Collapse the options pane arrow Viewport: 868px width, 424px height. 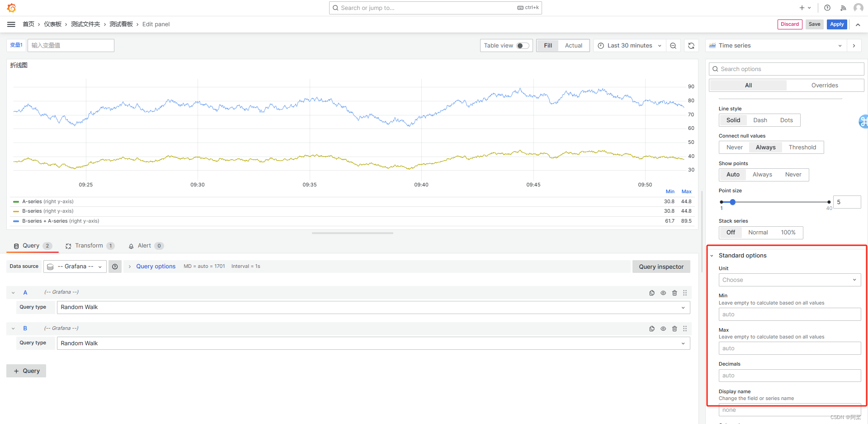click(854, 46)
